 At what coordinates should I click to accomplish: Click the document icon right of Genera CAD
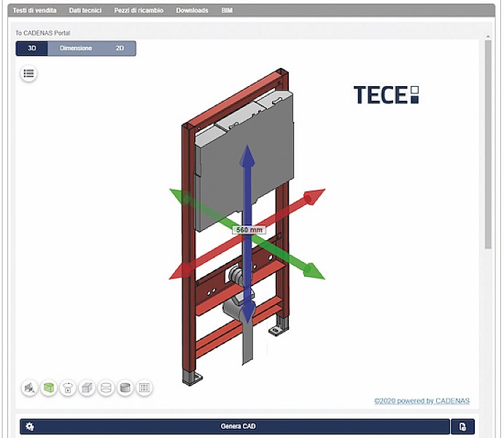(x=462, y=426)
